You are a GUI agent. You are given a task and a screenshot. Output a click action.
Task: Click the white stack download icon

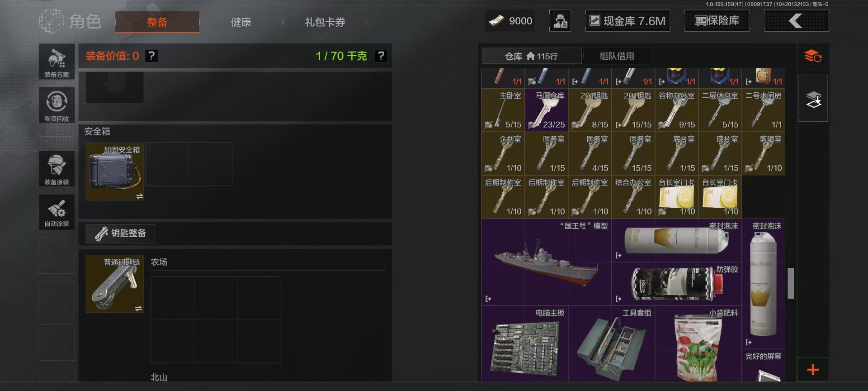813,99
